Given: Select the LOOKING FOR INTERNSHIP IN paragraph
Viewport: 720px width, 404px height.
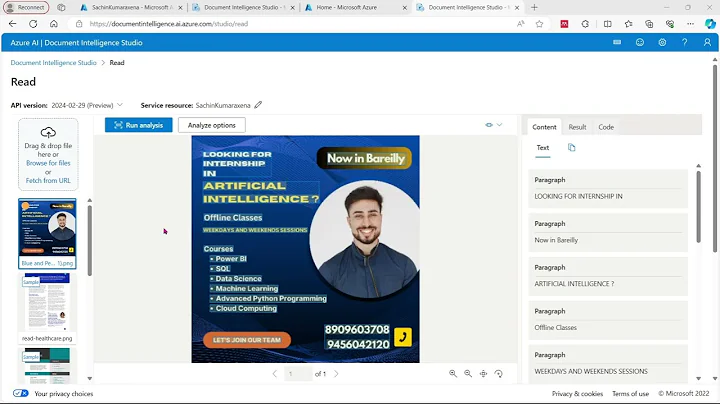Looking at the screenshot, I should click(608, 189).
